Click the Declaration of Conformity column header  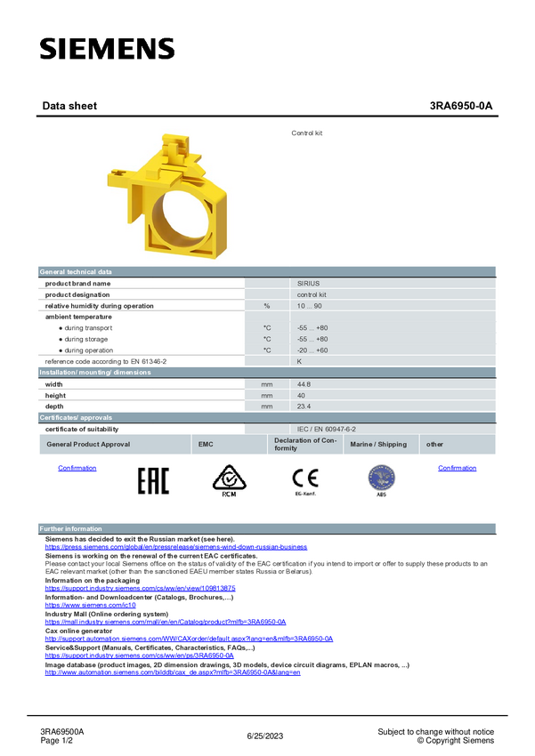pos(305,445)
